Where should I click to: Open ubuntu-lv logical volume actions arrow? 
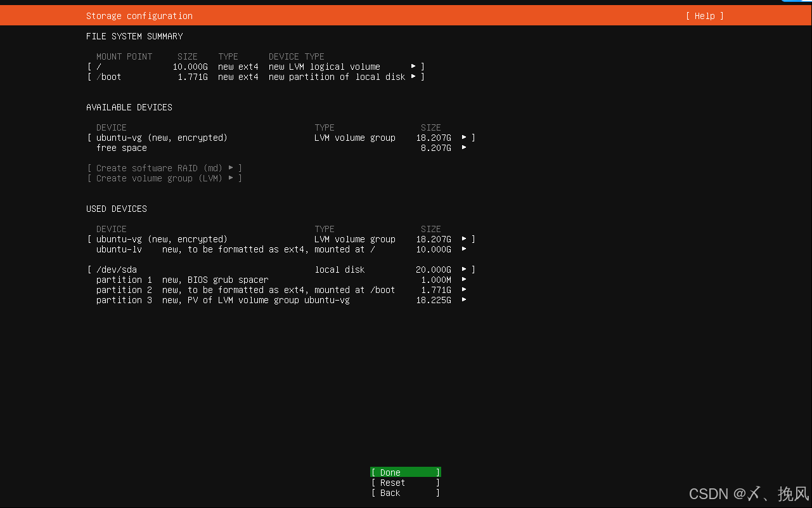[x=465, y=249]
